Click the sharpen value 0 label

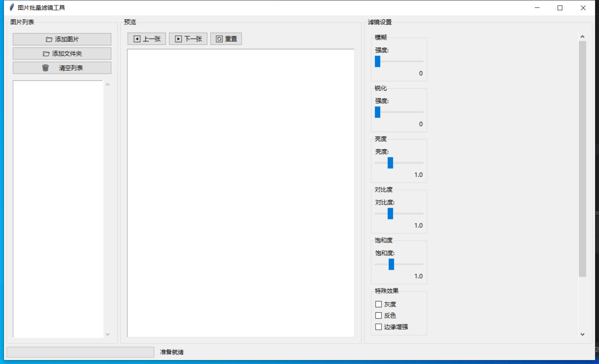(x=421, y=124)
